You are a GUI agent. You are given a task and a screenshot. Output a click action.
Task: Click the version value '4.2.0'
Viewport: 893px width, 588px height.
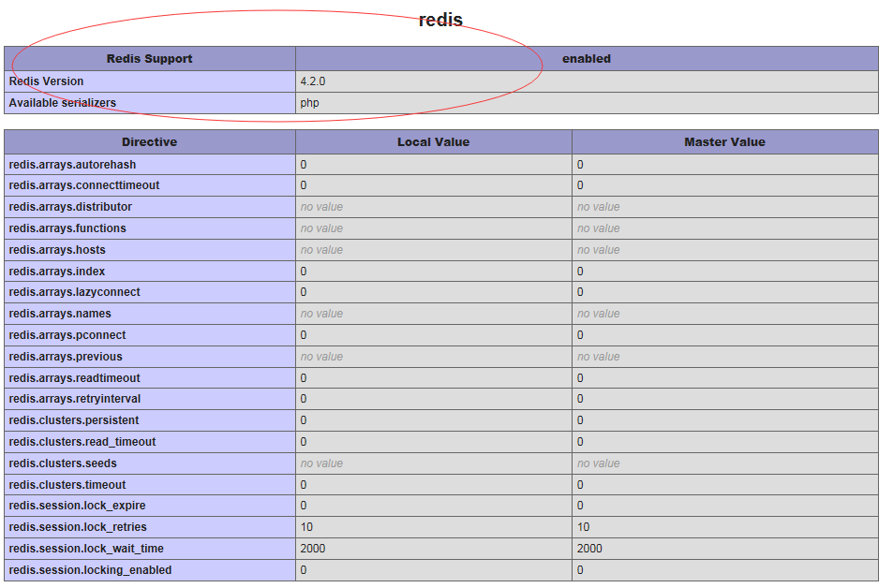313,81
